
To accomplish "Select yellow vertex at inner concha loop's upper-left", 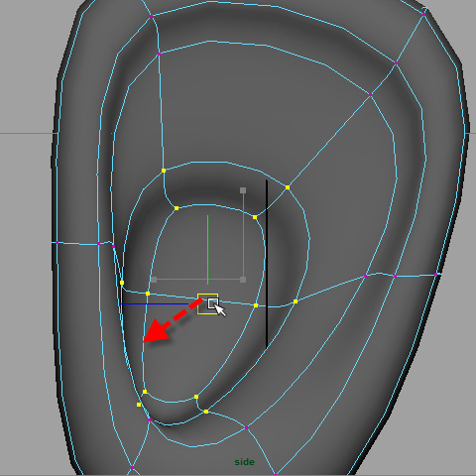I will (x=177, y=208).
